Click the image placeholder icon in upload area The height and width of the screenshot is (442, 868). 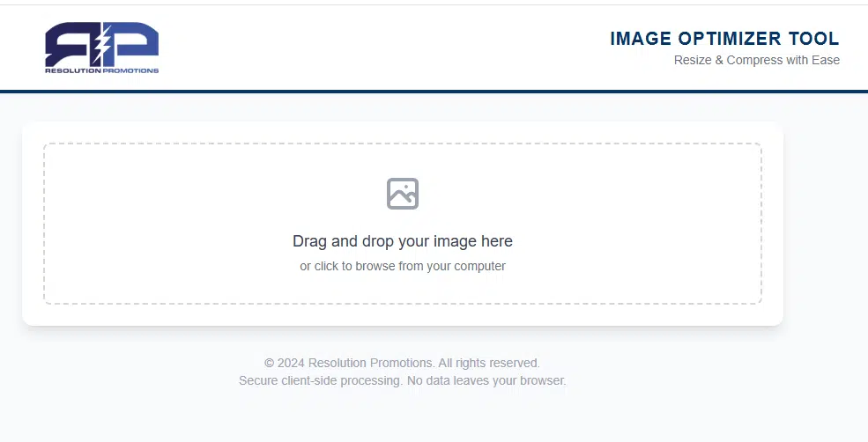pos(403,194)
